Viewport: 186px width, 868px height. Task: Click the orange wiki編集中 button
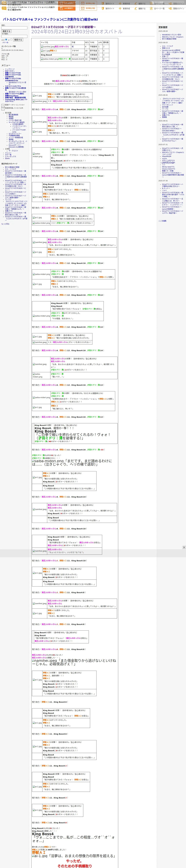67,8
